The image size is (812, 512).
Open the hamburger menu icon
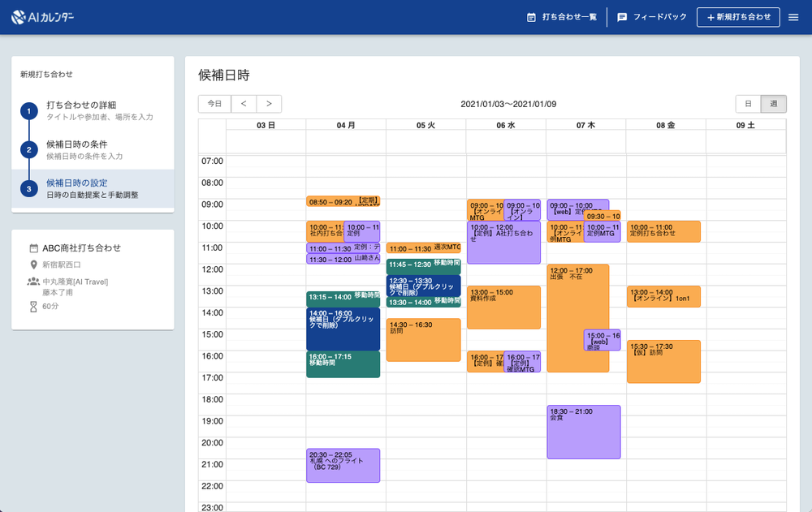(x=793, y=17)
